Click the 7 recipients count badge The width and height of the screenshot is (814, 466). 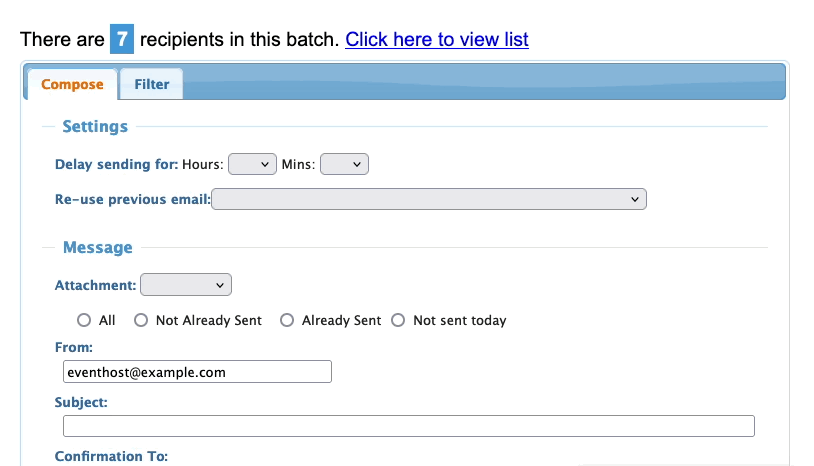[120, 40]
